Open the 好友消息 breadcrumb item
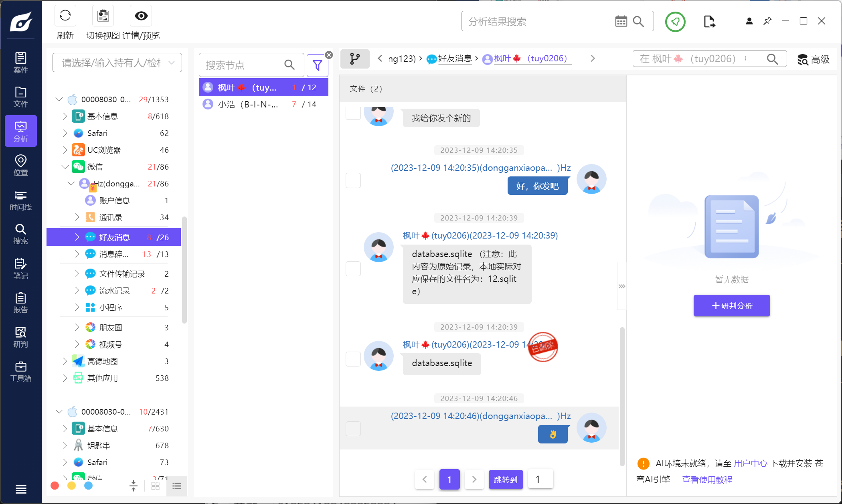842x504 pixels. click(454, 59)
